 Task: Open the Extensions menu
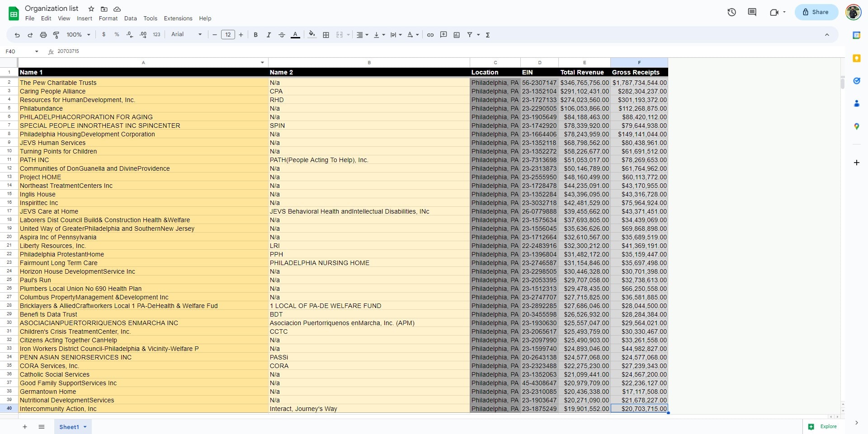coord(178,19)
